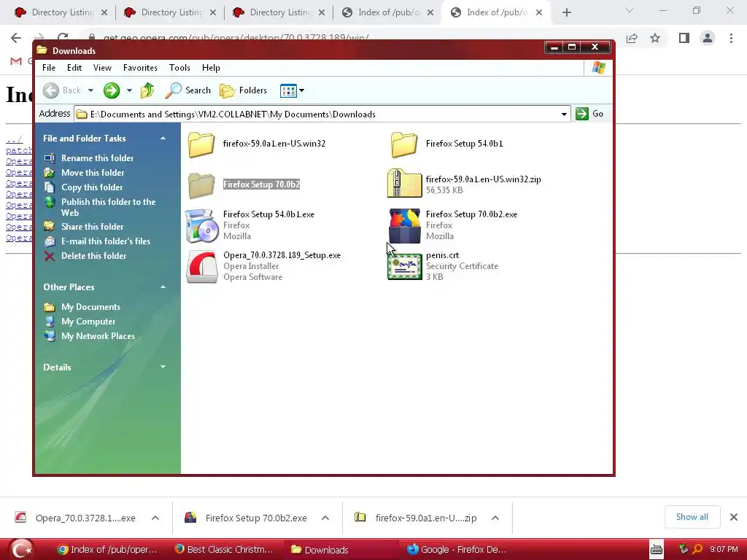
Task: Click the Views icon in Explorer toolbar
Action: tap(288, 90)
